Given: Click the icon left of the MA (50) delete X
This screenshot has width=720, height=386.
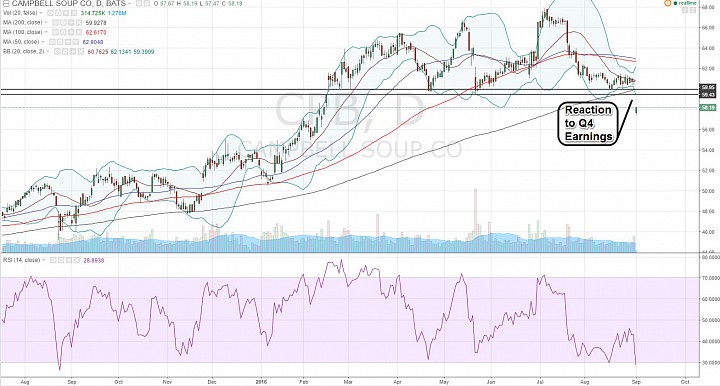Looking at the screenshot, I should [x=68, y=42].
